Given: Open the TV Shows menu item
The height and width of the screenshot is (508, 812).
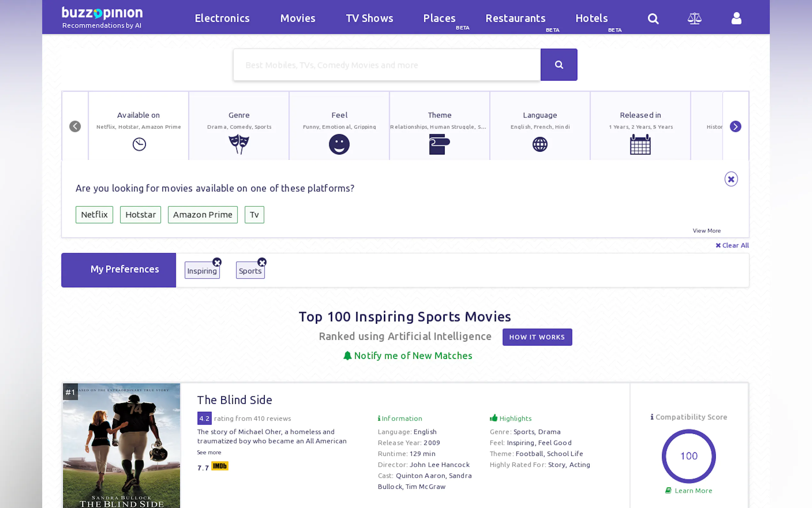Looking at the screenshot, I should tap(369, 18).
